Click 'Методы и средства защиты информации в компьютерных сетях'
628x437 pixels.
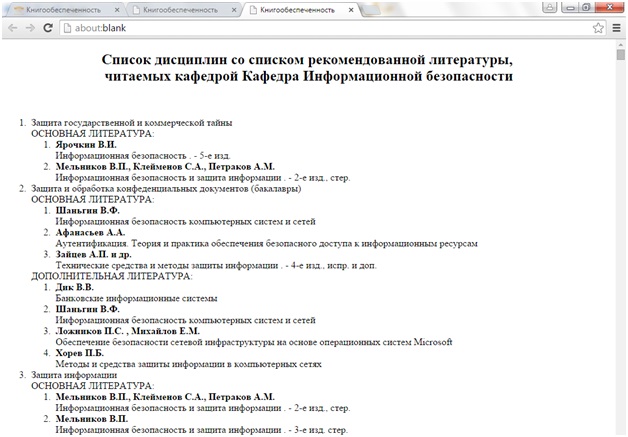coord(189,364)
